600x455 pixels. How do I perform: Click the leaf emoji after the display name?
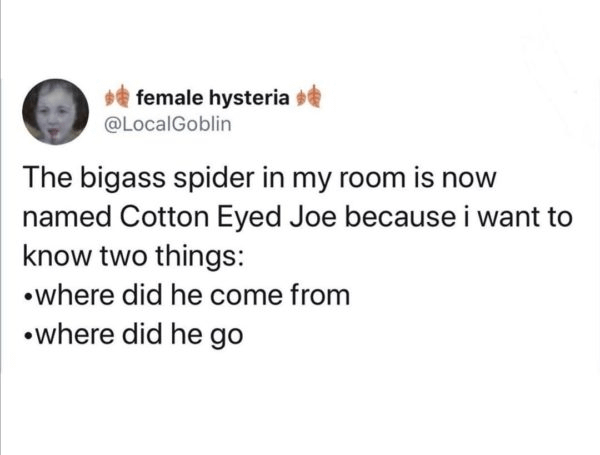pyautogui.click(x=308, y=97)
